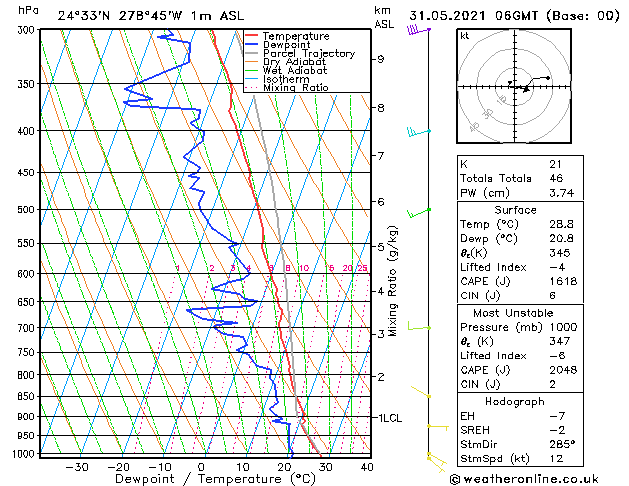629x486 pixels.
Task: Click the red Temperature legend line swatch
Action: click(252, 36)
